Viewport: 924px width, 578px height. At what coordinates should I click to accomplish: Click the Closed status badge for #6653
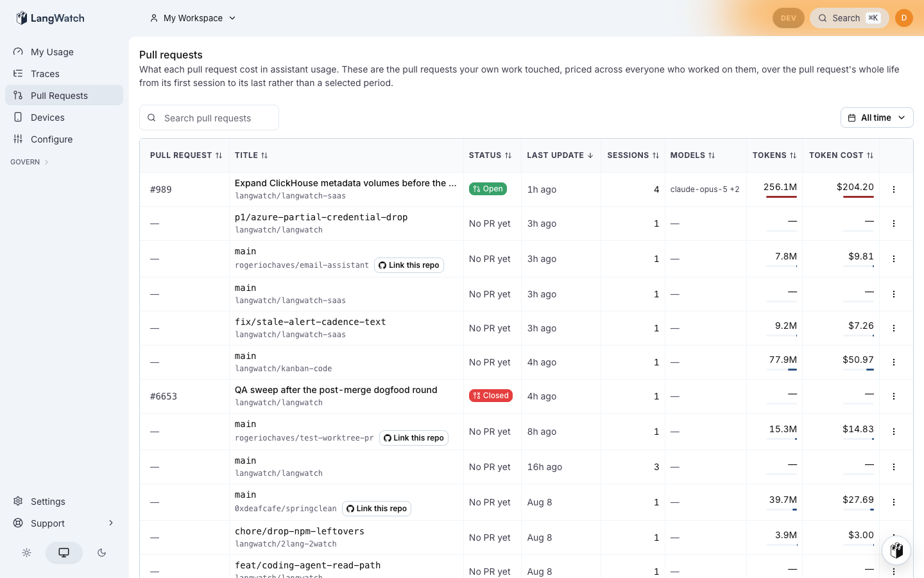491,396
